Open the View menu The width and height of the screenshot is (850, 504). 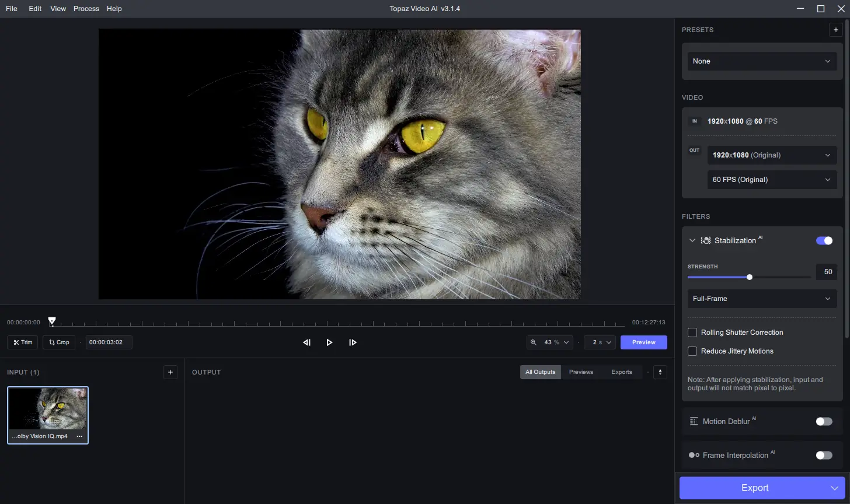point(58,9)
